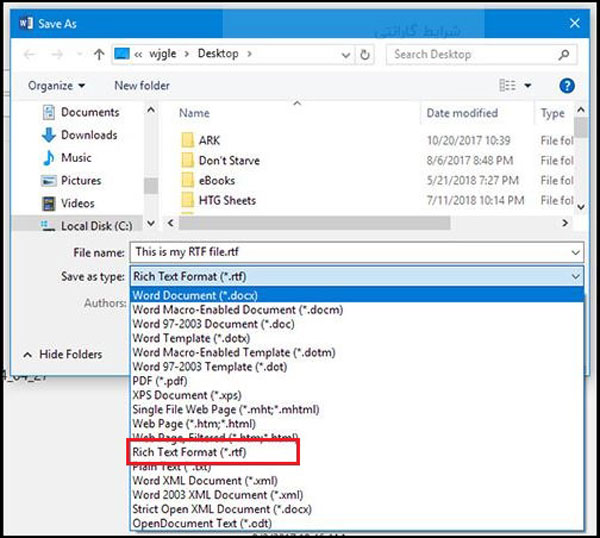Click the file list scroll down arrow
Screen dimensions: 600x538
coord(580,207)
